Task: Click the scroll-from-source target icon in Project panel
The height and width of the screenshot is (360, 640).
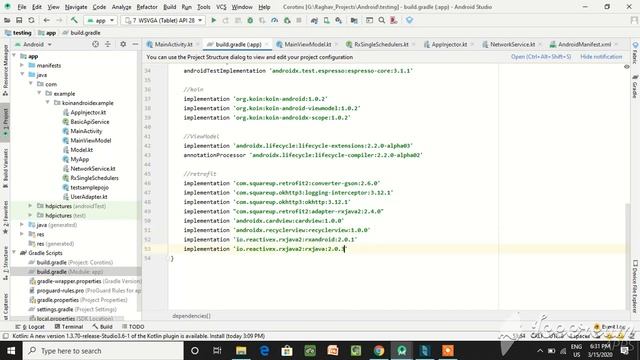Action: [95, 44]
